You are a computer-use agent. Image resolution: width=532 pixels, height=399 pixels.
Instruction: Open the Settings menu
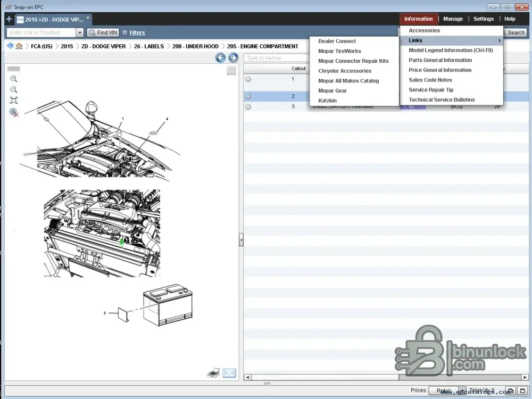tap(484, 19)
